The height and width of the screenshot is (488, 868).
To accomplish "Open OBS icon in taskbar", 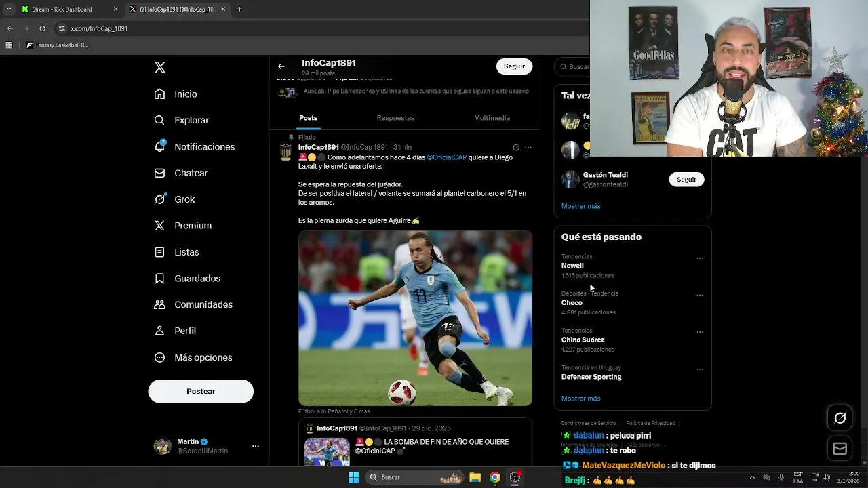I will [515, 477].
